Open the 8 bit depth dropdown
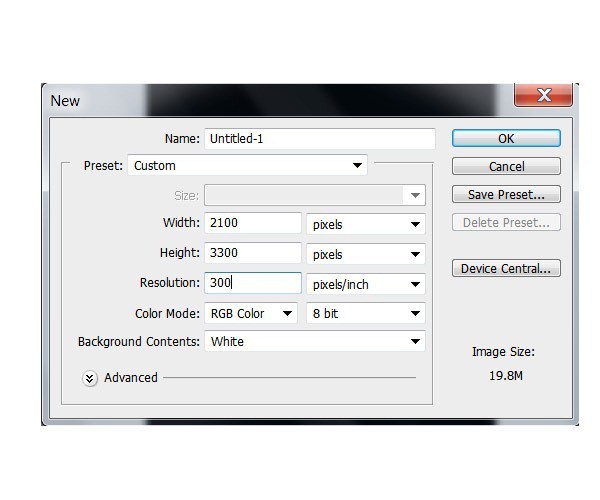This screenshot has width=600, height=500. 365,314
